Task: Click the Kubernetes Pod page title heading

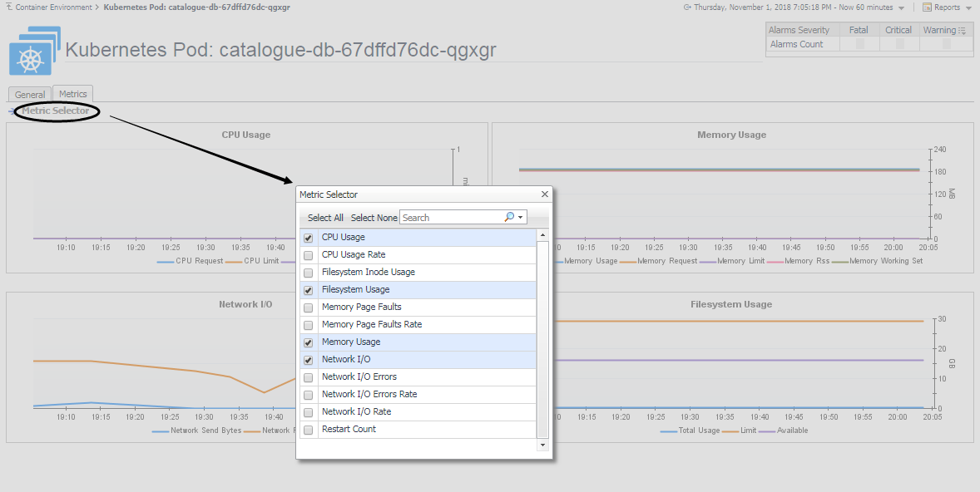Action: point(280,49)
